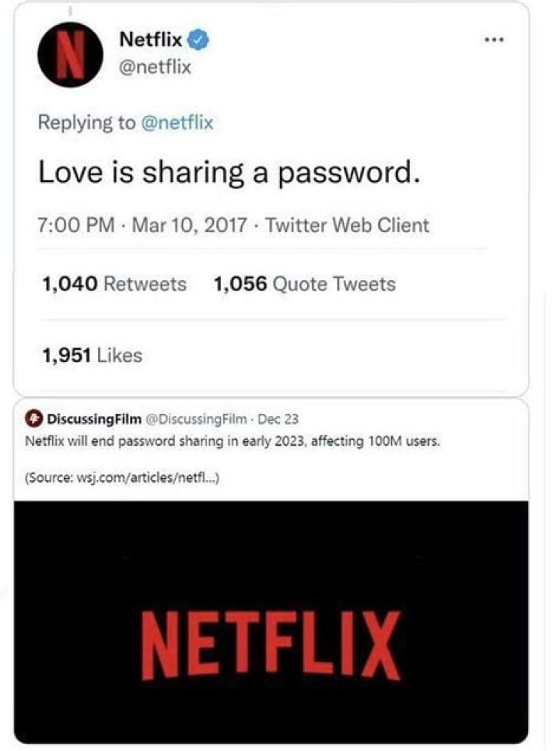
Task: Click the @netflix handle below the display name
Action: coord(156,67)
